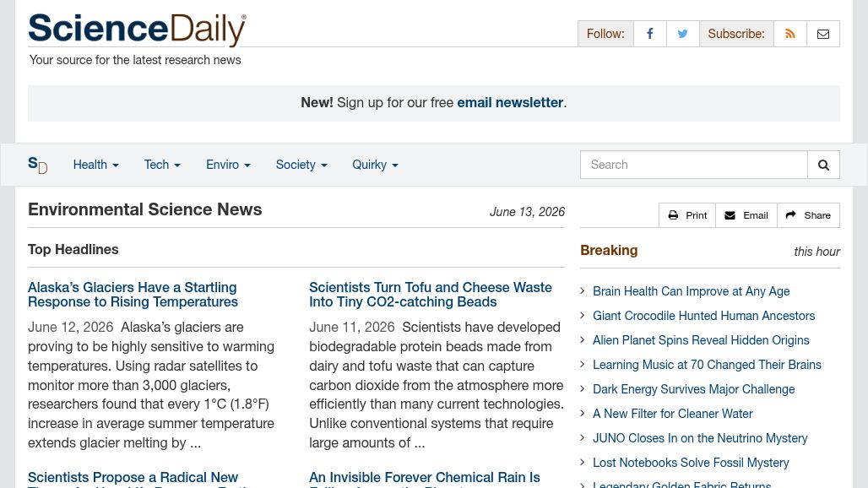Share the page using Share button
This screenshot has width=868, height=488.
point(808,215)
